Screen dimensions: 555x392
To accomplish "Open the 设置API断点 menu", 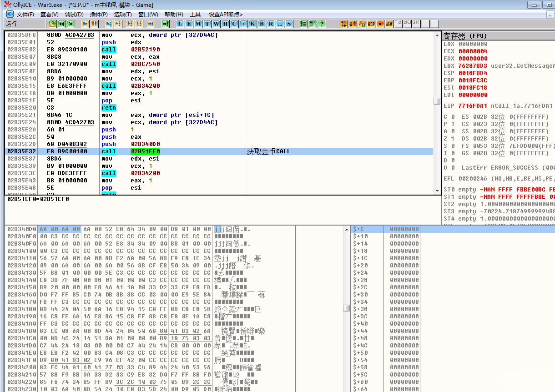I will pos(226,15).
